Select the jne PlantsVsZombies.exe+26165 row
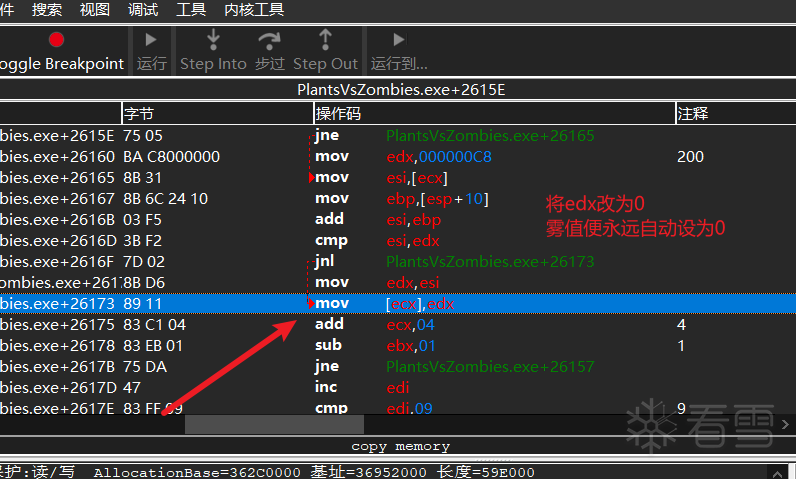Image resolution: width=796 pixels, height=479 pixels. click(x=398, y=135)
